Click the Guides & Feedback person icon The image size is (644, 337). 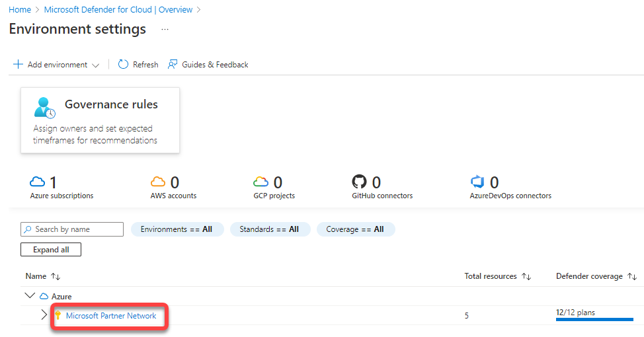[x=173, y=65]
